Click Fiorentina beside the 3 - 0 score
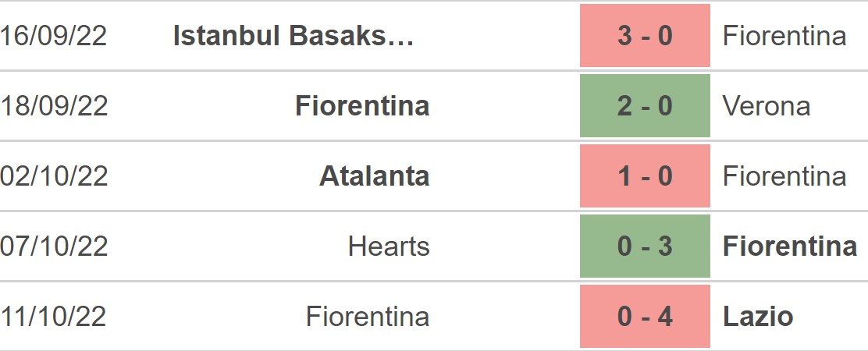 pos(784,36)
